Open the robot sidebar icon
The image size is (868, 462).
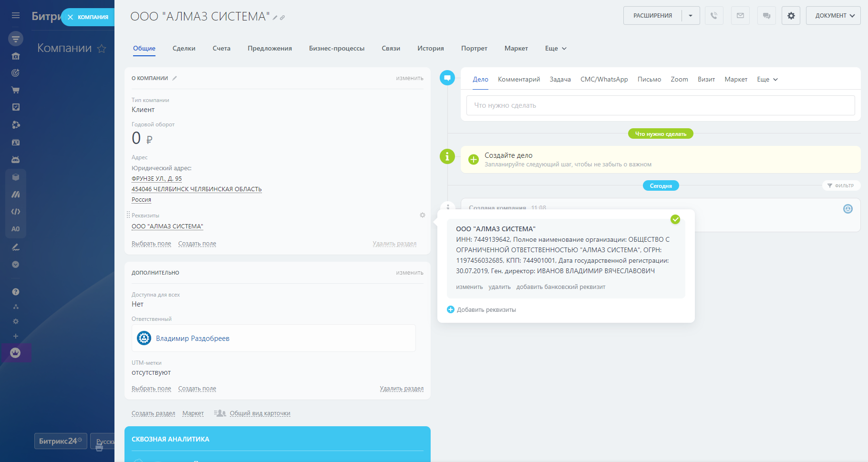point(16,160)
